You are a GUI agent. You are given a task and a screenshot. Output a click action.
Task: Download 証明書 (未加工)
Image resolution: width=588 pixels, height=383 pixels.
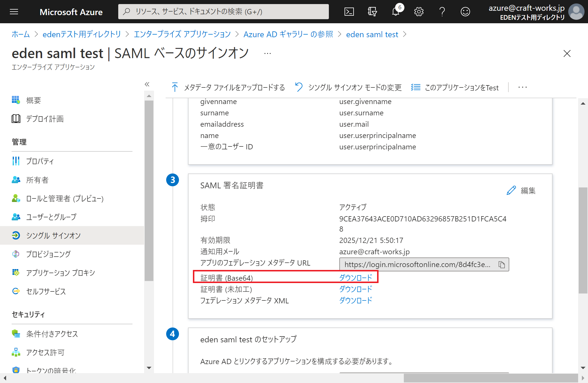click(356, 289)
